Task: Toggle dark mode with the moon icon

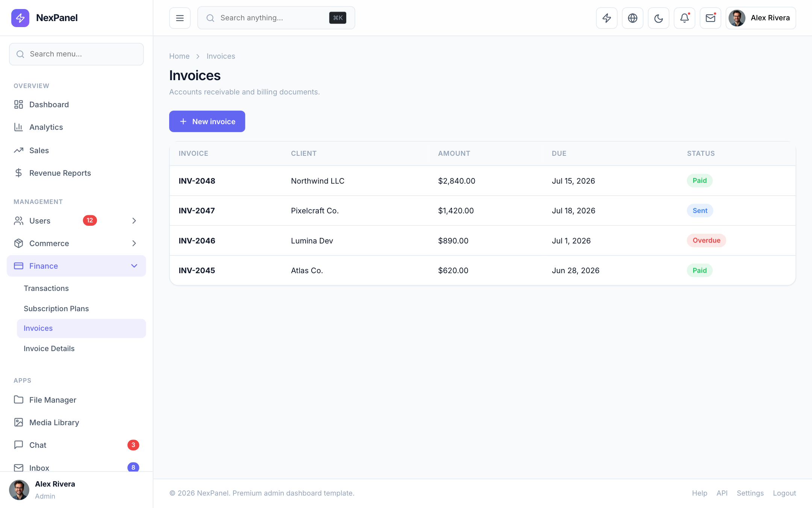Action: click(659, 18)
